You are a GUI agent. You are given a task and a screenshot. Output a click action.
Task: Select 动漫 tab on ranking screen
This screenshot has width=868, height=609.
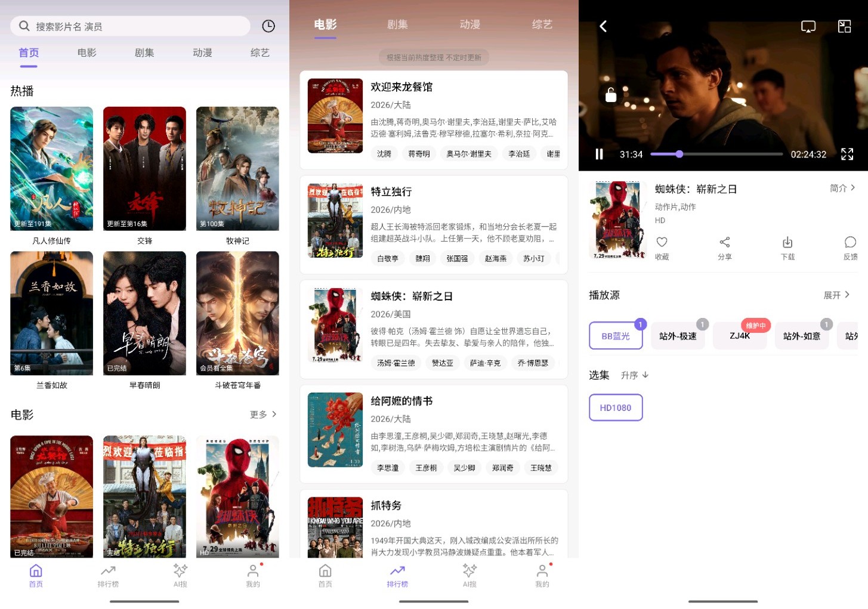(x=469, y=24)
